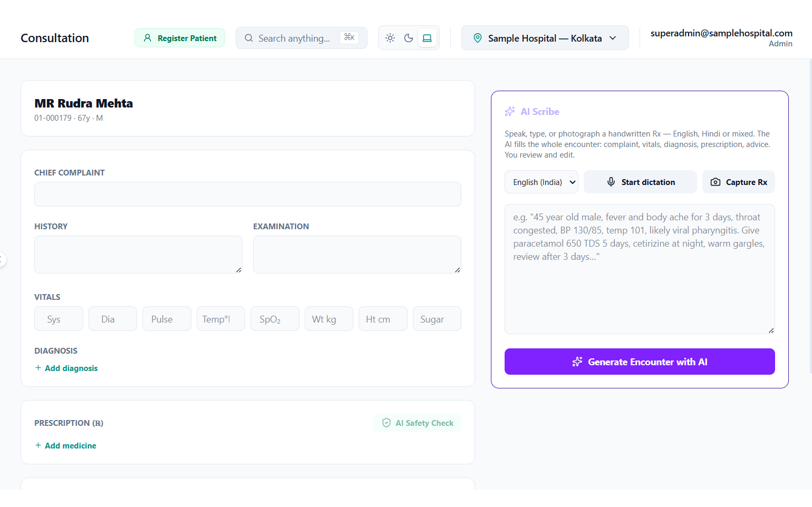The image size is (812, 507).
Task: Run the AI Safety Check
Action: [417, 423]
